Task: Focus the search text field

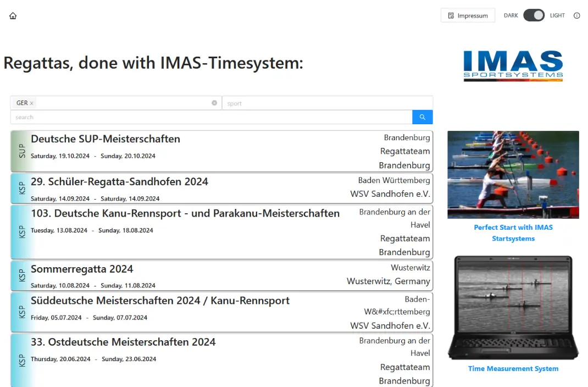Action: [x=212, y=117]
